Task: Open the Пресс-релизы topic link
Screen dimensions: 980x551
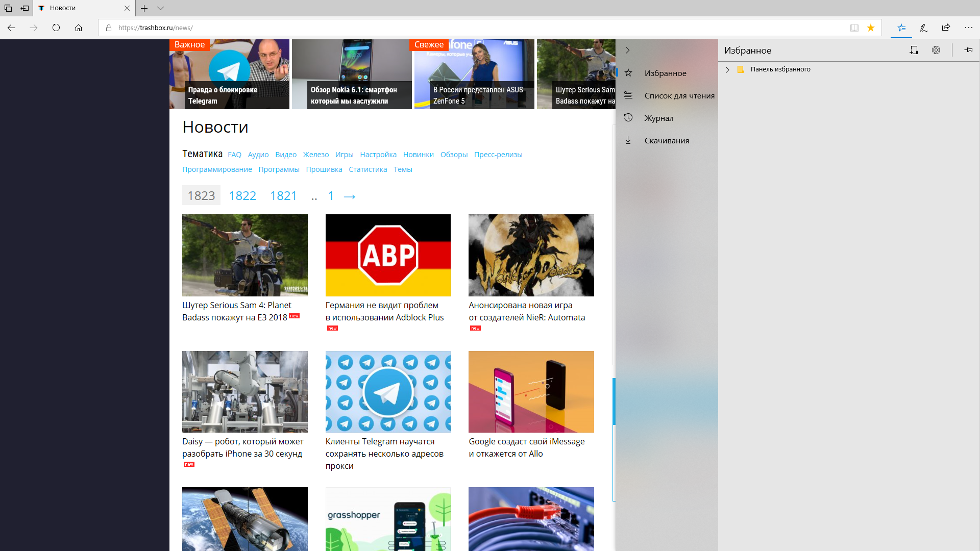Action: 498,155
